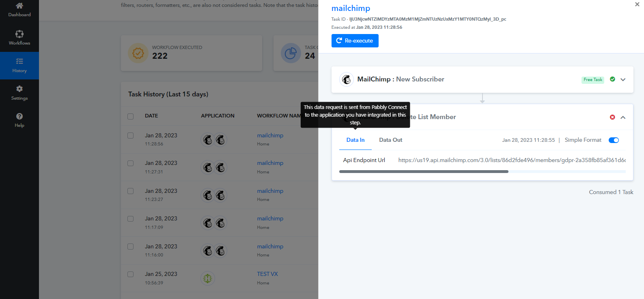This screenshot has width=644, height=299.
Task: Open mailchimp workflow link in 11:27:31 row
Action: pyautogui.click(x=270, y=163)
